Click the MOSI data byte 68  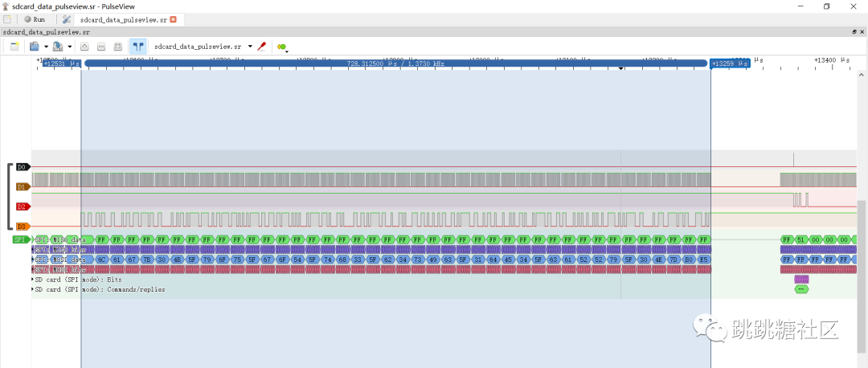(342, 260)
